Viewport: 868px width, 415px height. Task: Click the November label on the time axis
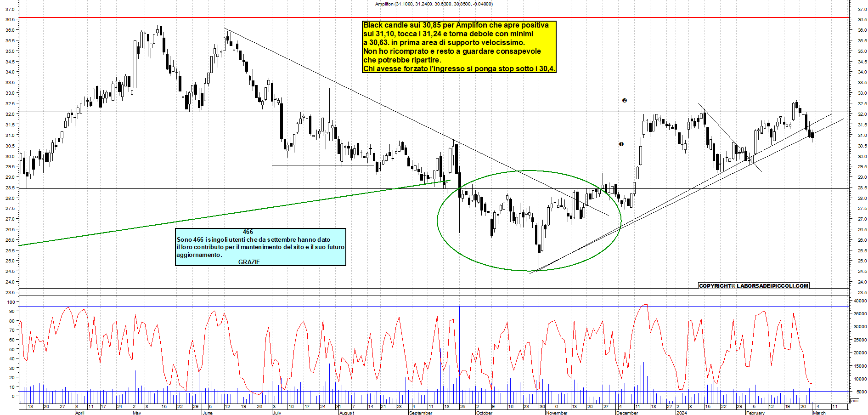(557, 413)
